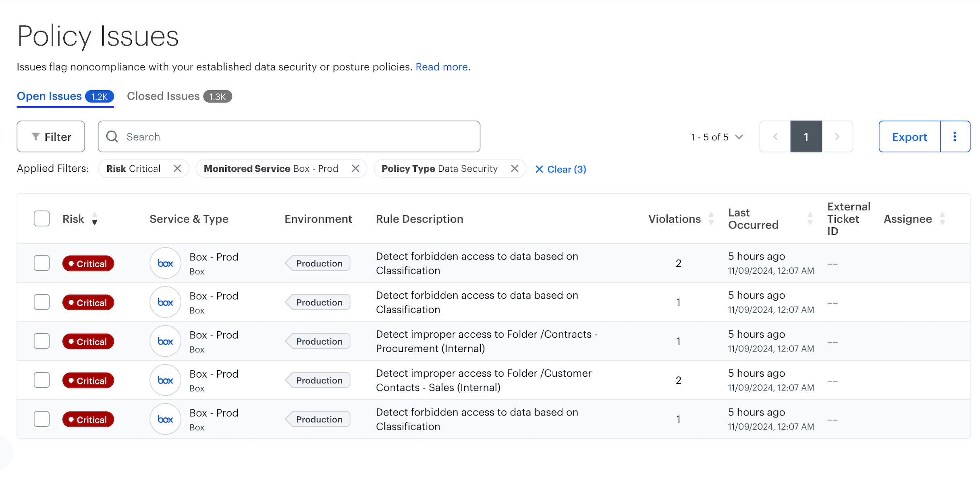Screen dimensions: 980x490
Task: Remove the Monitored Service Box - Prod filter
Action: click(355, 168)
